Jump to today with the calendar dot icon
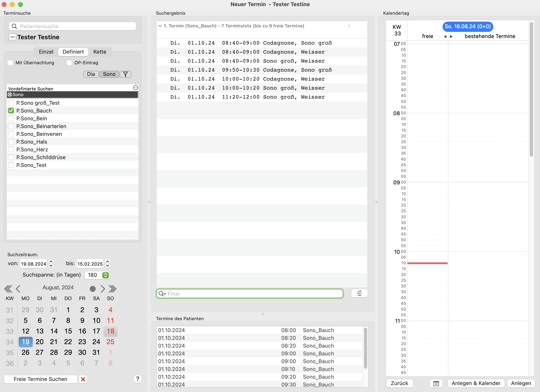 pyautogui.click(x=93, y=289)
